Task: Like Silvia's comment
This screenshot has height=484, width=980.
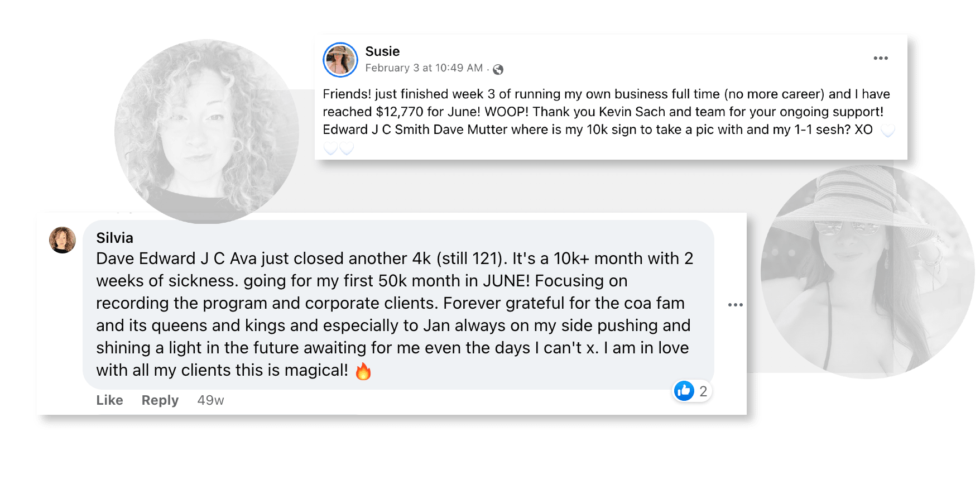Action: pyautogui.click(x=109, y=400)
